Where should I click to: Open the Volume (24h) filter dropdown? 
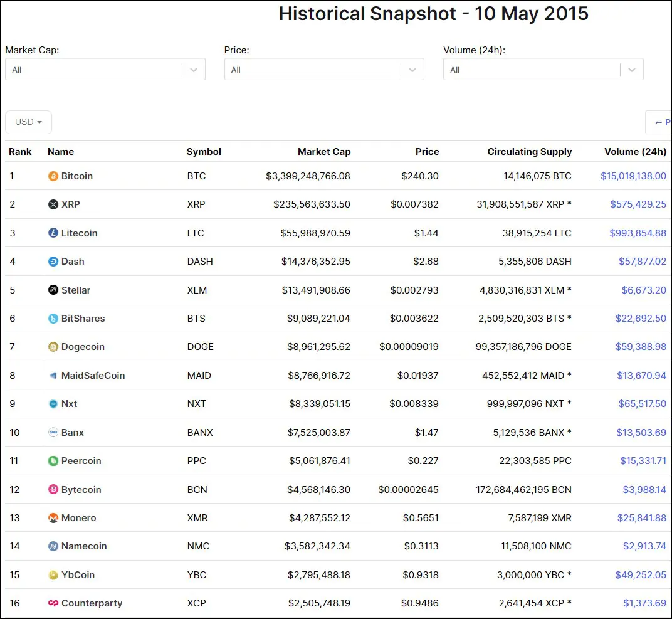[x=543, y=69]
